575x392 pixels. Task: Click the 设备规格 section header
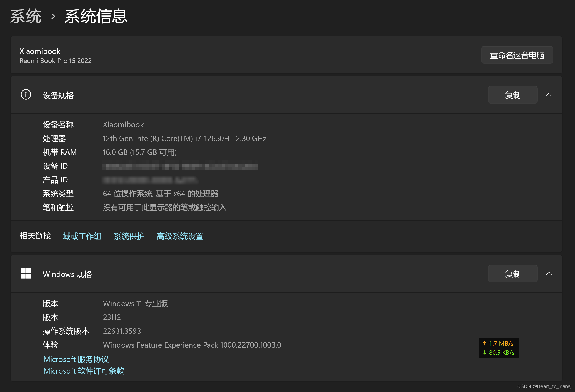[x=58, y=95]
